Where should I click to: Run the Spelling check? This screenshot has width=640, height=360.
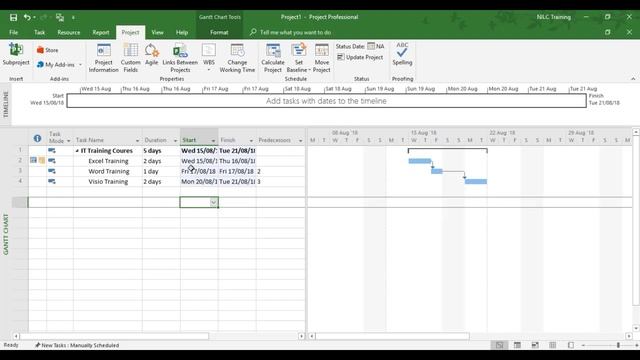tap(402, 54)
